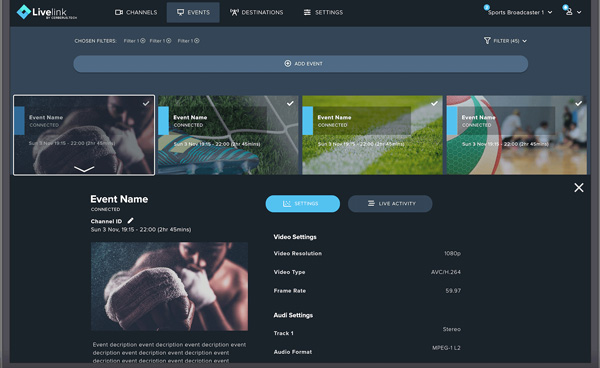The height and width of the screenshot is (368, 600).
Task: Click the funnel filter icon
Action: 487,41
